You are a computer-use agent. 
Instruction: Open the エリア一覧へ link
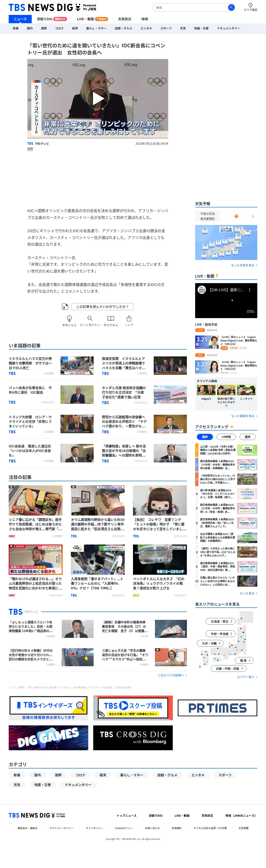tap(247, 677)
